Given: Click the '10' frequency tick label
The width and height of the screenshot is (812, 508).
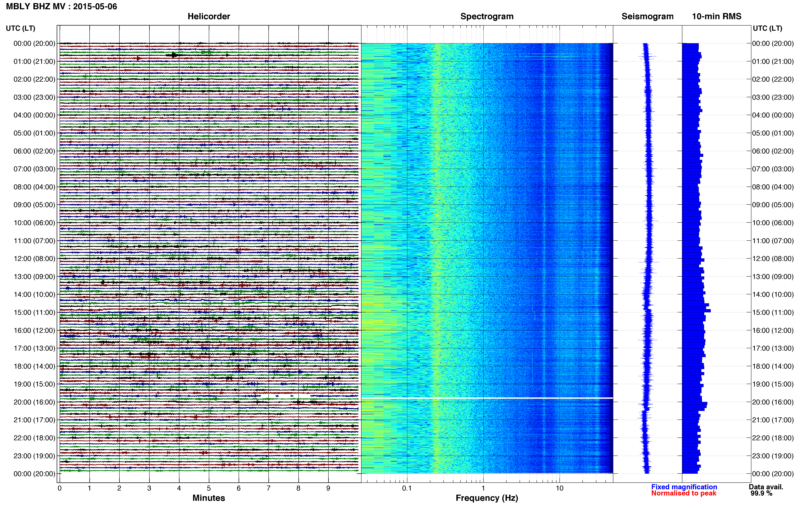Looking at the screenshot, I should click(x=559, y=488).
